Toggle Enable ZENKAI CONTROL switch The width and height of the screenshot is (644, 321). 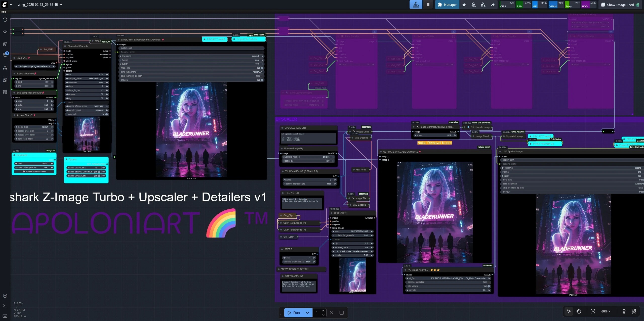coord(99,172)
